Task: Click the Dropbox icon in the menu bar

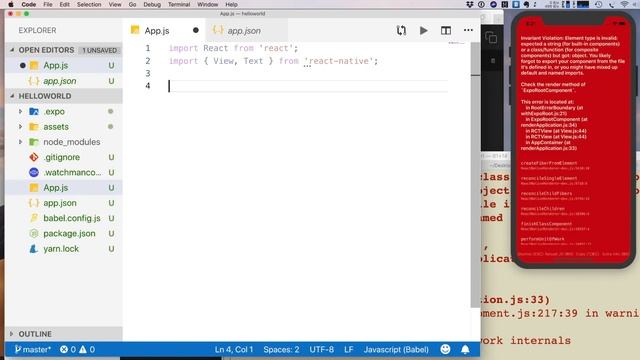Action: tap(470, 4)
